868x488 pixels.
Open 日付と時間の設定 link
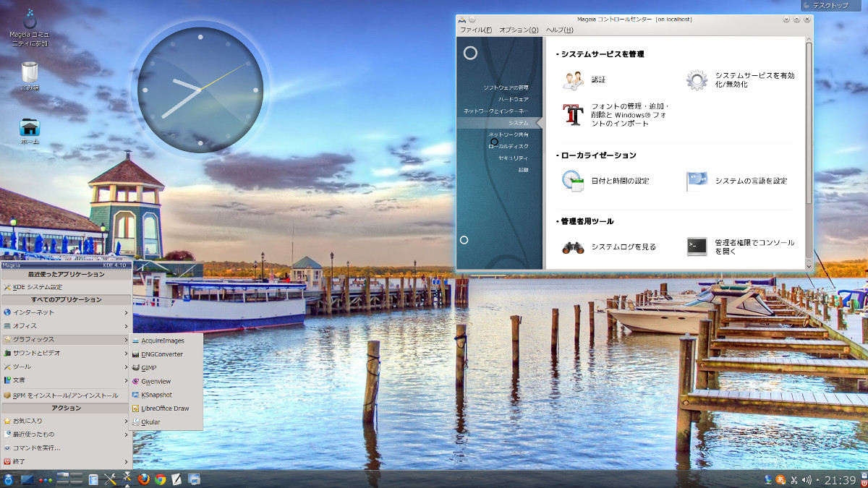[620, 181]
